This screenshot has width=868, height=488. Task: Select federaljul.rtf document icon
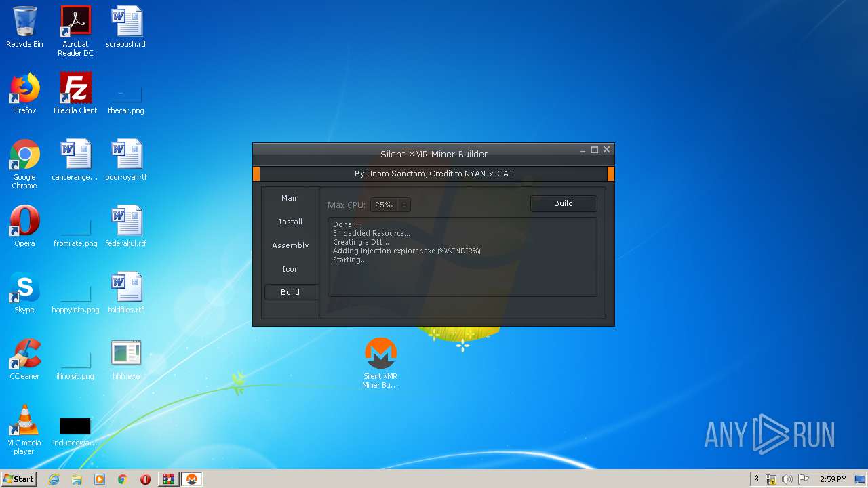point(126,226)
